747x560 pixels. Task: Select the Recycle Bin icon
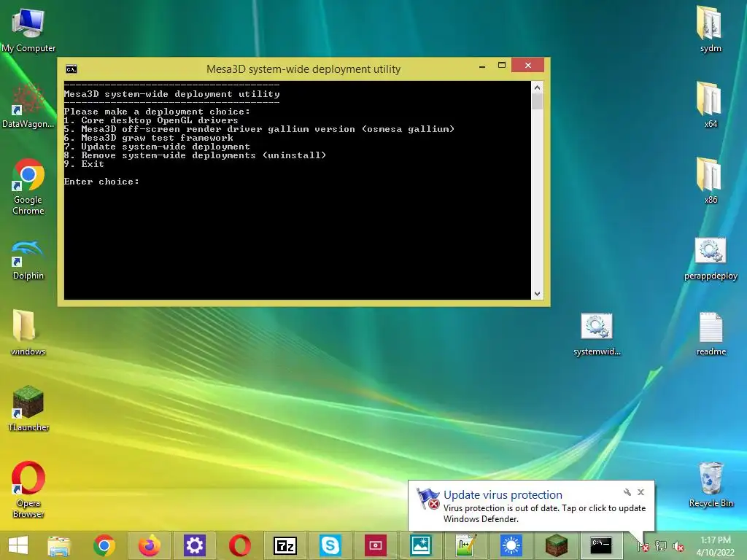[x=711, y=484]
